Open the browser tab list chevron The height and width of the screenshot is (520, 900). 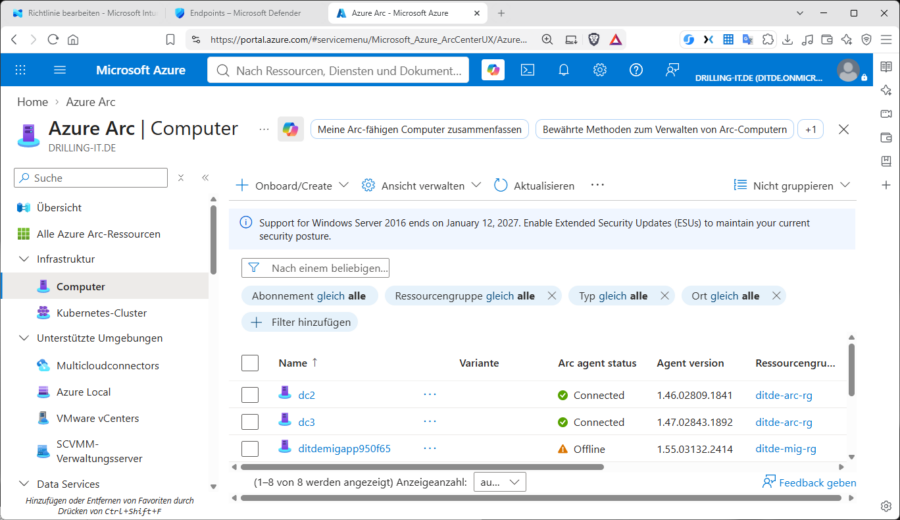[x=800, y=13]
